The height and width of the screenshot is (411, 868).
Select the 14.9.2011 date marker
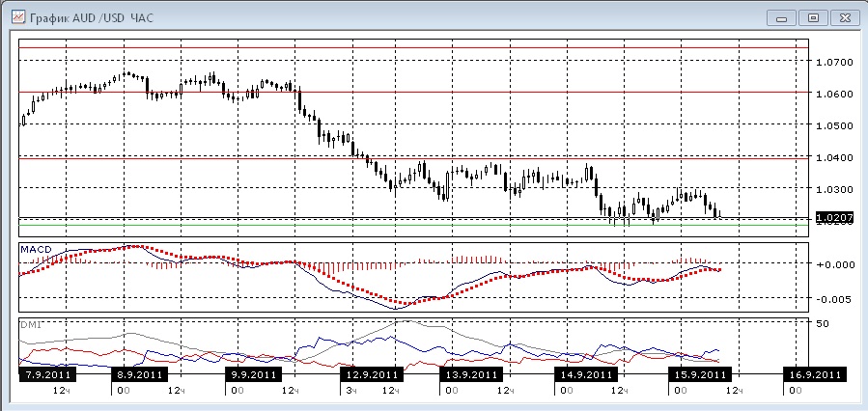point(586,374)
